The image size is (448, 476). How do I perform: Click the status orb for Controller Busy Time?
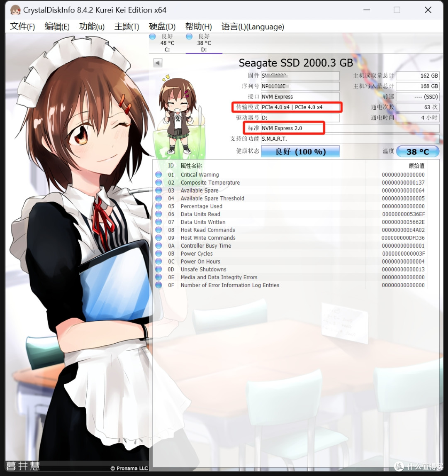coord(158,246)
